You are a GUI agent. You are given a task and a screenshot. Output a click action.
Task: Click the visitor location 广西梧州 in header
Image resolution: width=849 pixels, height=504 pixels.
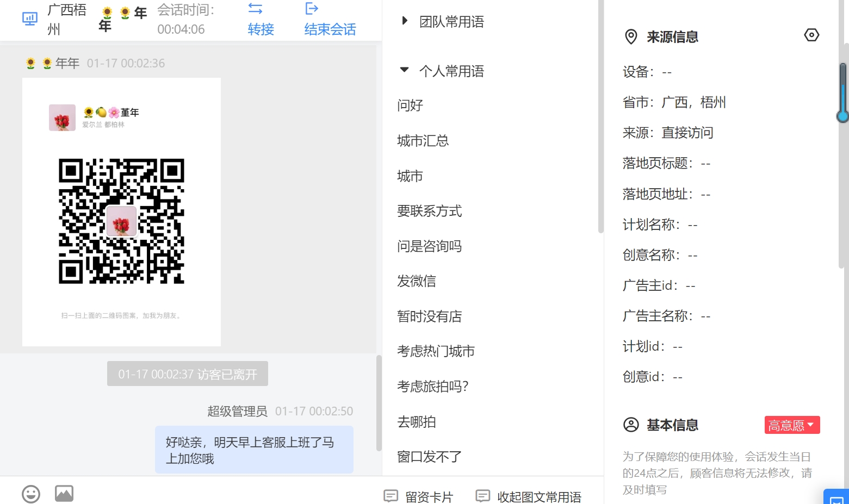tap(67, 20)
